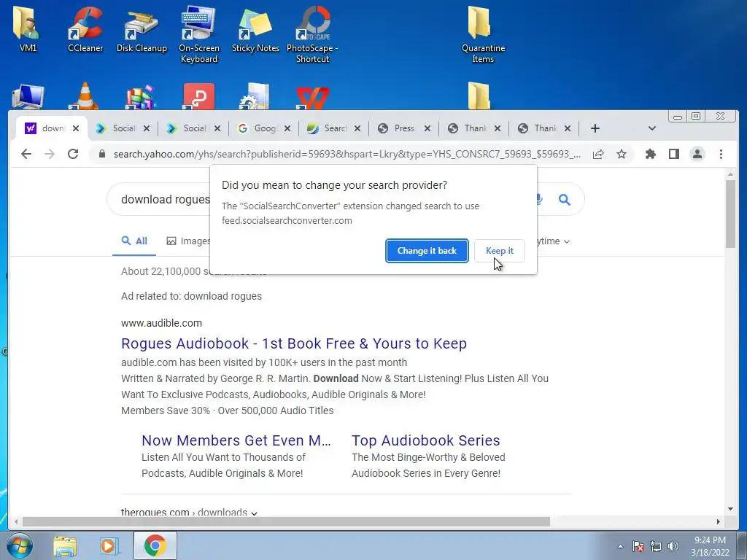Show hidden system tray icons
The width and height of the screenshot is (747, 560).
tap(620, 546)
